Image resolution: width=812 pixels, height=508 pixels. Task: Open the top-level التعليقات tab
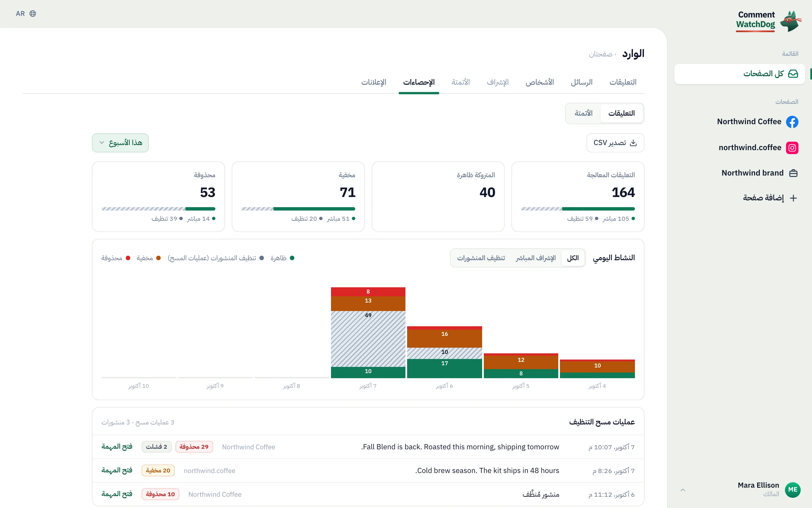[623, 82]
